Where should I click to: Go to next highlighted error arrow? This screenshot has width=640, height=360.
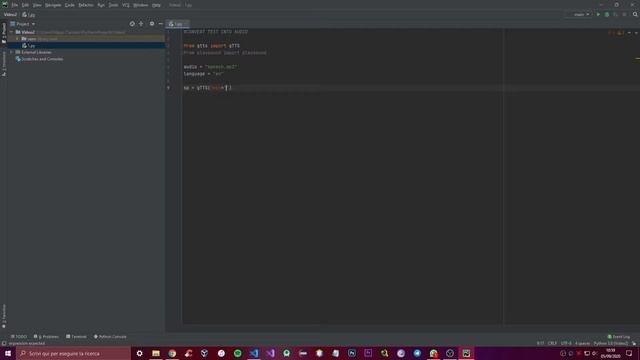(x=636, y=33)
